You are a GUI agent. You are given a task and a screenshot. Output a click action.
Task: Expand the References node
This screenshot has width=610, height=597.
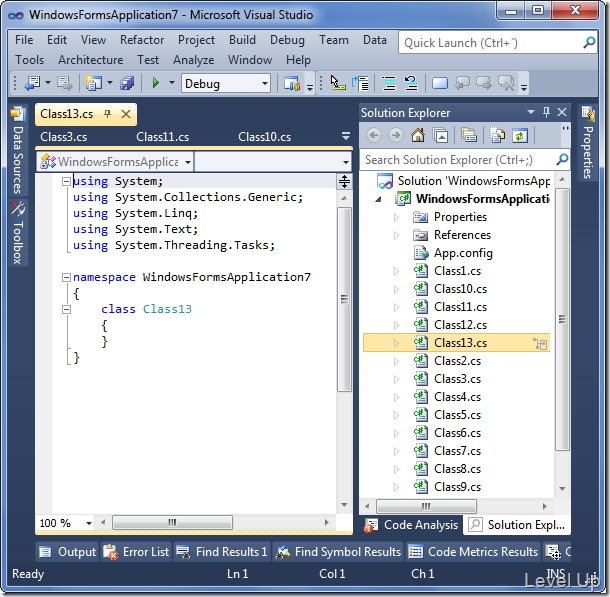[x=396, y=235]
